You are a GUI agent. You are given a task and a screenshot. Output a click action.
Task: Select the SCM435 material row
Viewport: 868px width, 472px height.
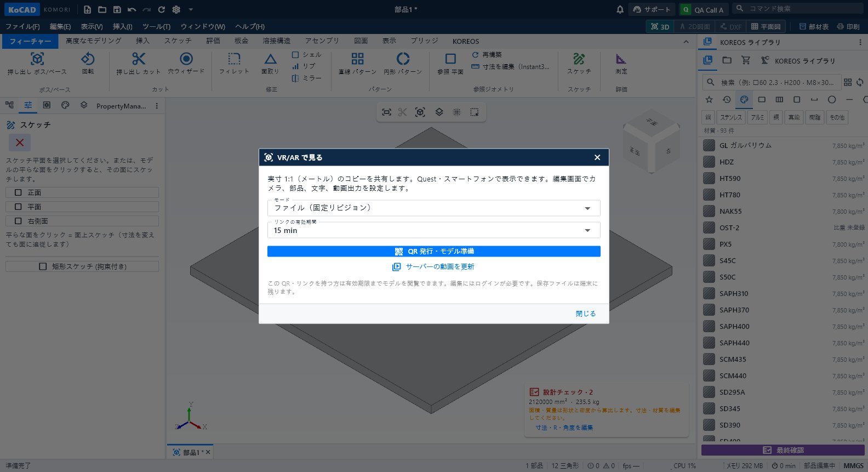(783, 360)
